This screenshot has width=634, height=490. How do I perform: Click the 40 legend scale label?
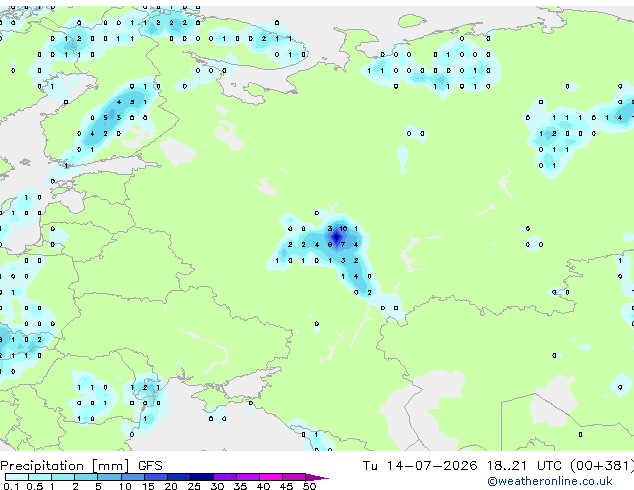(264, 486)
